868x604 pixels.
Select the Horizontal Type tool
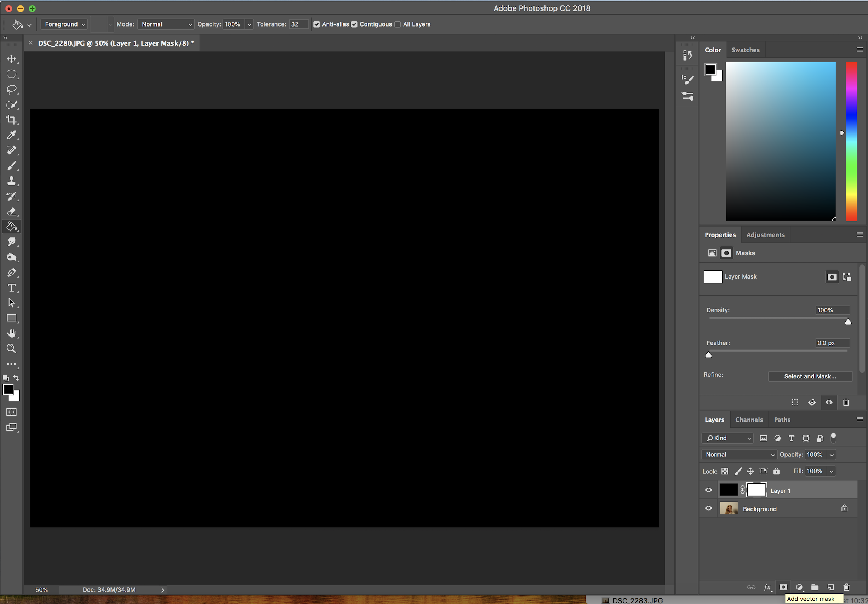tap(11, 288)
